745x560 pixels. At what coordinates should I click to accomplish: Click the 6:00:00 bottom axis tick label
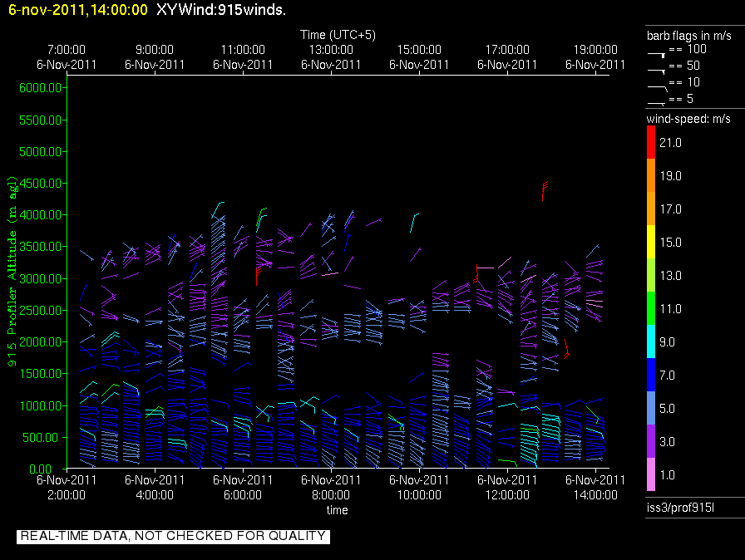(x=243, y=495)
